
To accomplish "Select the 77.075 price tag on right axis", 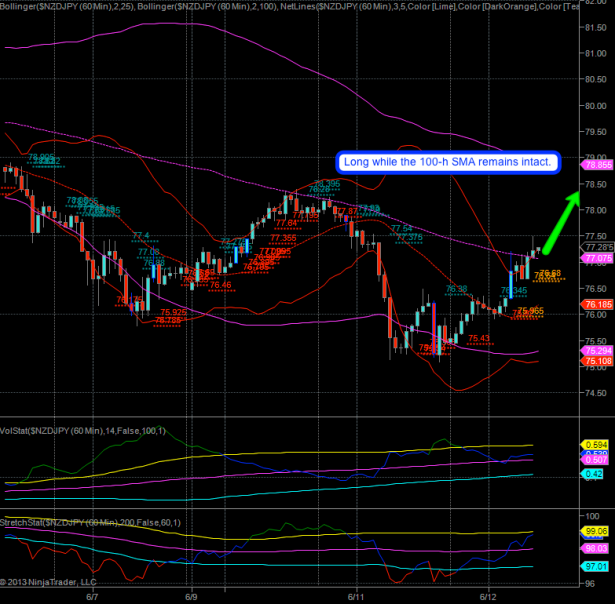I will tap(598, 258).
